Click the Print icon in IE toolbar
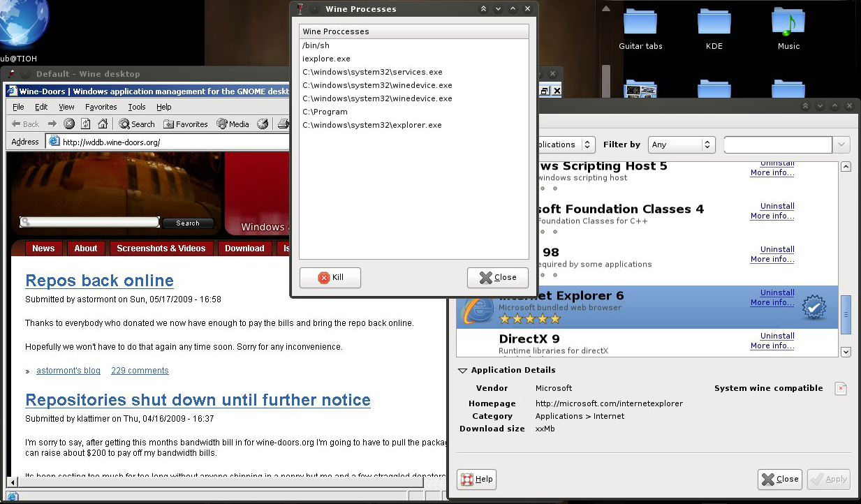The image size is (861, 504). (283, 124)
